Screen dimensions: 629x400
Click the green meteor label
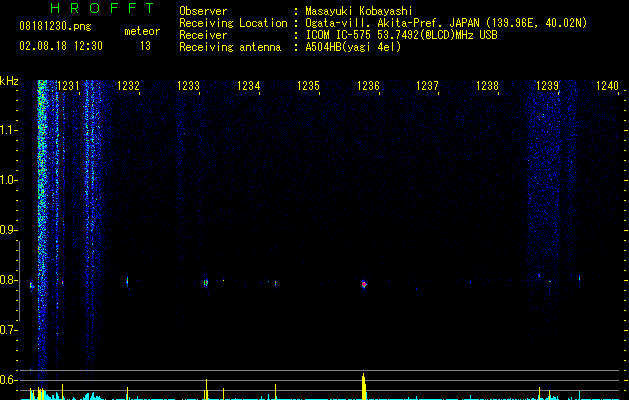tap(142, 31)
